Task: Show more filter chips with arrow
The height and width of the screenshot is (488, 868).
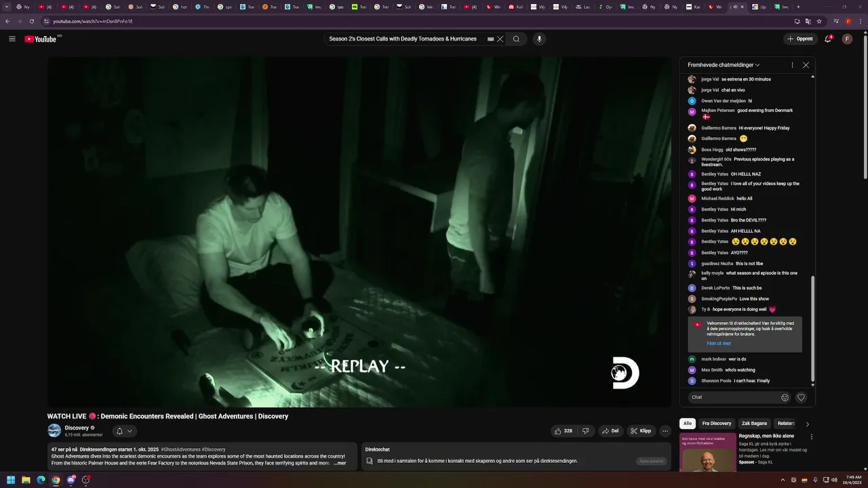Action: [x=807, y=424]
